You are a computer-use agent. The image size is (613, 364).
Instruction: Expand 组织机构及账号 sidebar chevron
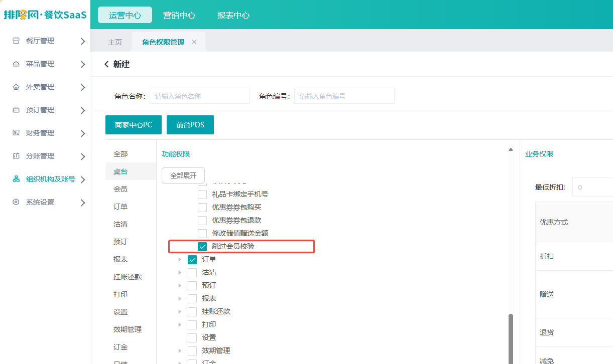pos(83,179)
